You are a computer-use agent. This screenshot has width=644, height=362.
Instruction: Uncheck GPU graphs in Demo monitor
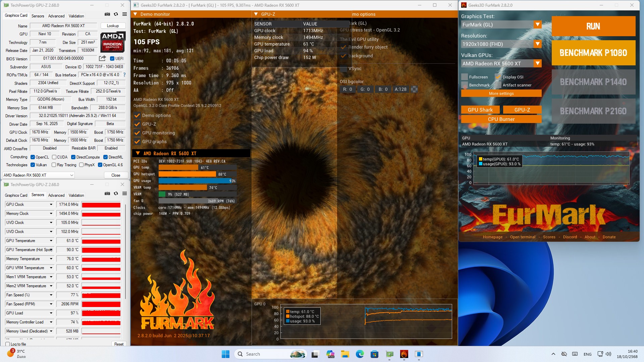[x=137, y=141]
